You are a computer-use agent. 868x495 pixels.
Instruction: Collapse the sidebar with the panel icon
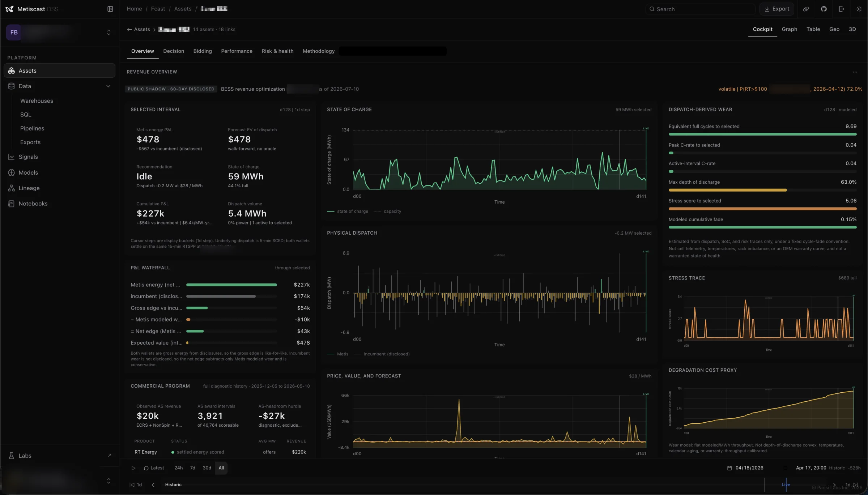click(x=110, y=9)
